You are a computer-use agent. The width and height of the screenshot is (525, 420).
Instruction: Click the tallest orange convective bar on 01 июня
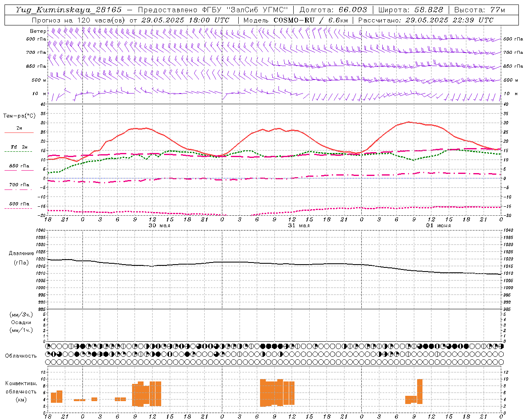pos(420,391)
